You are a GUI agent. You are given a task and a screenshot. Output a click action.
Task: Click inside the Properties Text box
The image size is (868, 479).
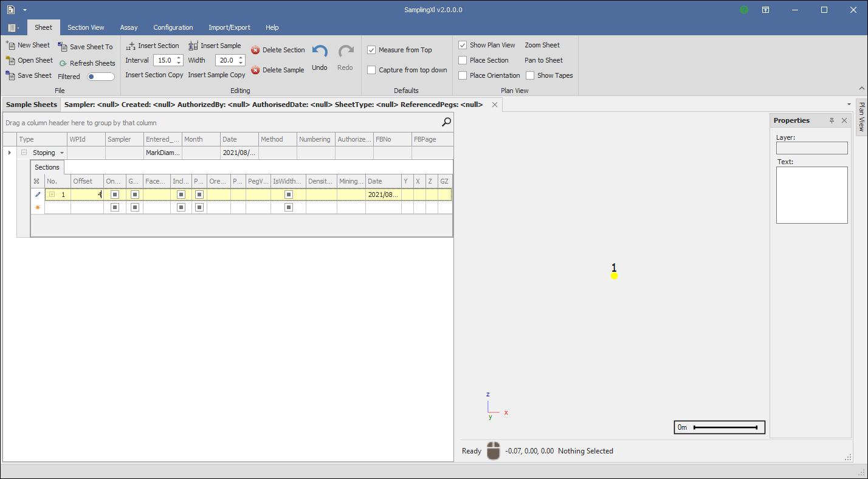coord(811,195)
